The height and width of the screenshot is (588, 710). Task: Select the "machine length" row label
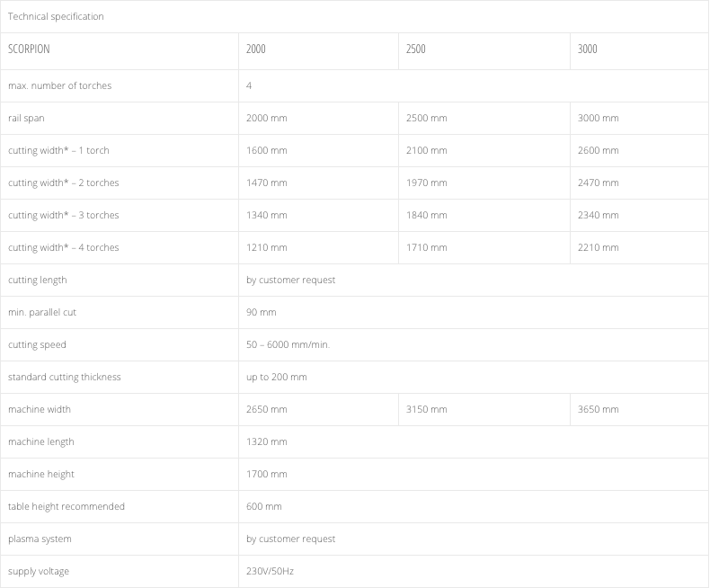pyautogui.click(x=41, y=441)
